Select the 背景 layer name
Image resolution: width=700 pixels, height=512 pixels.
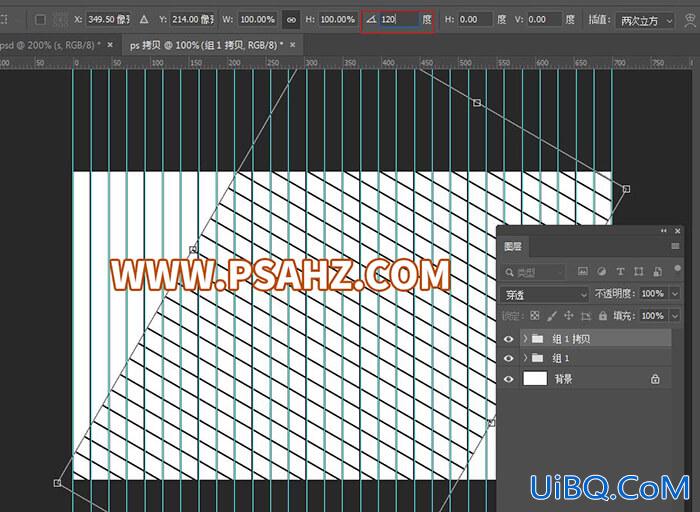click(563, 379)
